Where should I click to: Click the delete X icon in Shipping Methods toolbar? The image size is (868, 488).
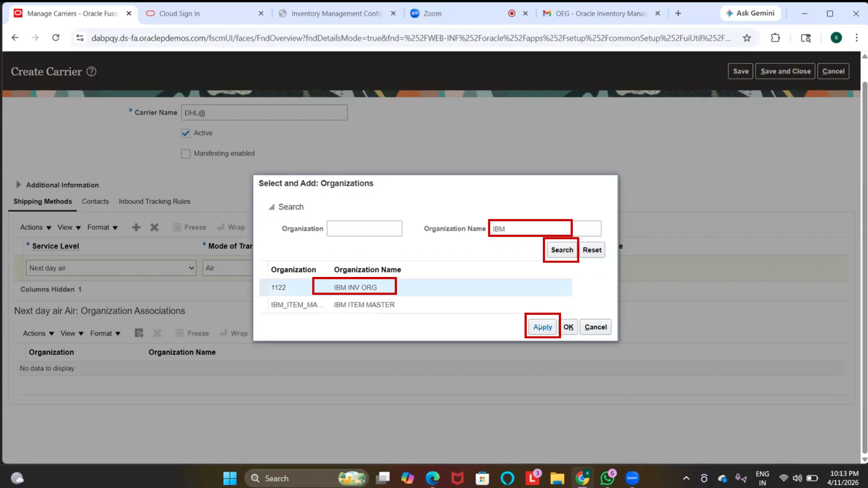coord(154,227)
